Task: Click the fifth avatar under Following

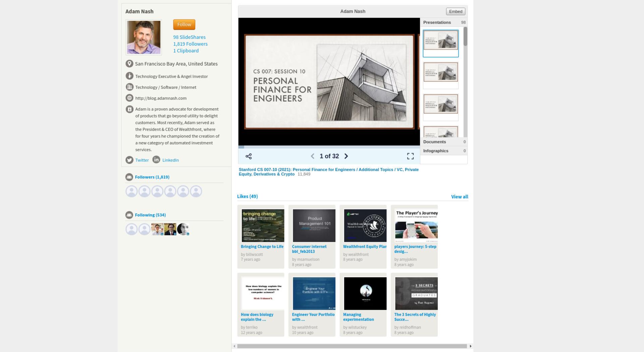Action: click(183, 229)
